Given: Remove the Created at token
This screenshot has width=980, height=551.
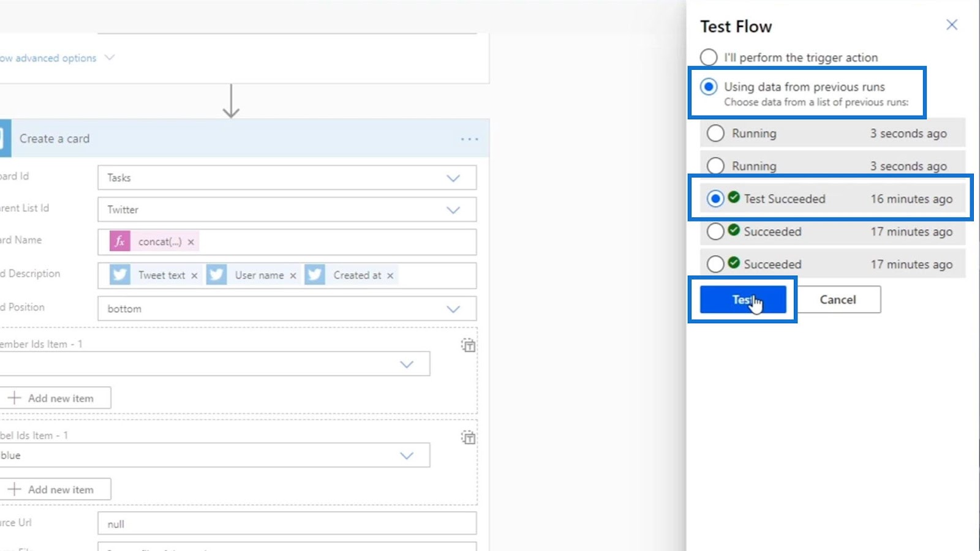Looking at the screenshot, I should pos(390,275).
